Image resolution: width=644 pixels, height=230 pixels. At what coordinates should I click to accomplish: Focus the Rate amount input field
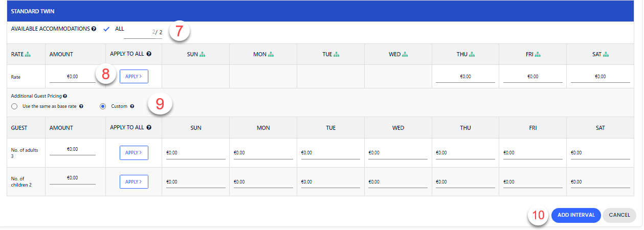pos(72,77)
